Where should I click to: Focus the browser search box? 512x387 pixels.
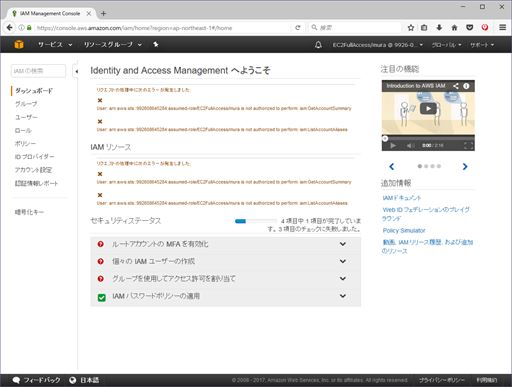355,28
